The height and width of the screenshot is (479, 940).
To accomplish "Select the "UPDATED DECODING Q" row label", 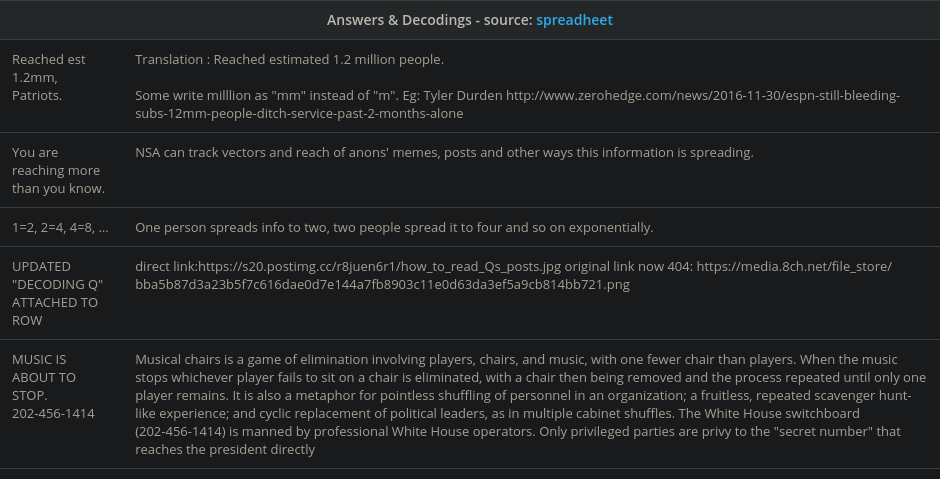I will [57, 294].
